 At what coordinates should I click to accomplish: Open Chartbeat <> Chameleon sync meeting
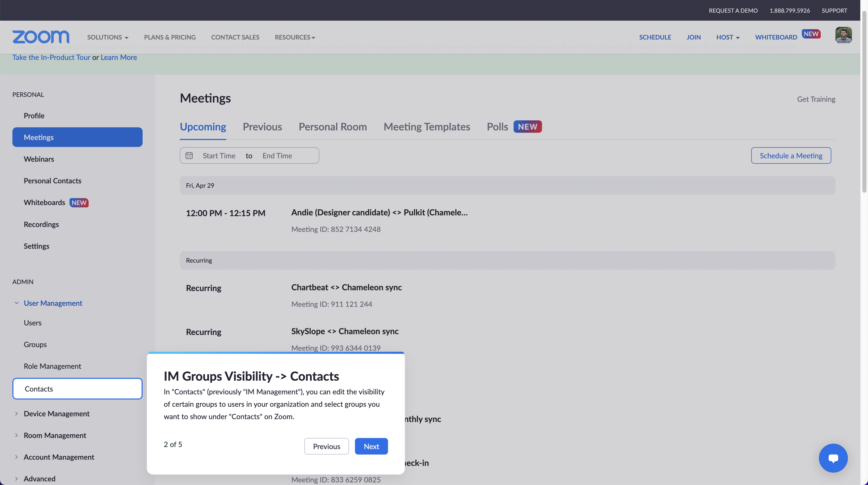click(x=346, y=287)
